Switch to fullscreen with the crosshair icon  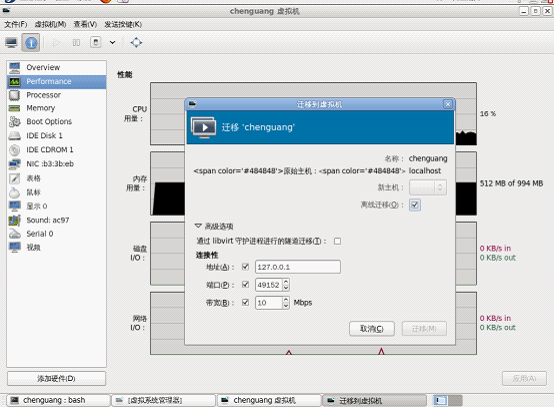[x=136, y=43]
